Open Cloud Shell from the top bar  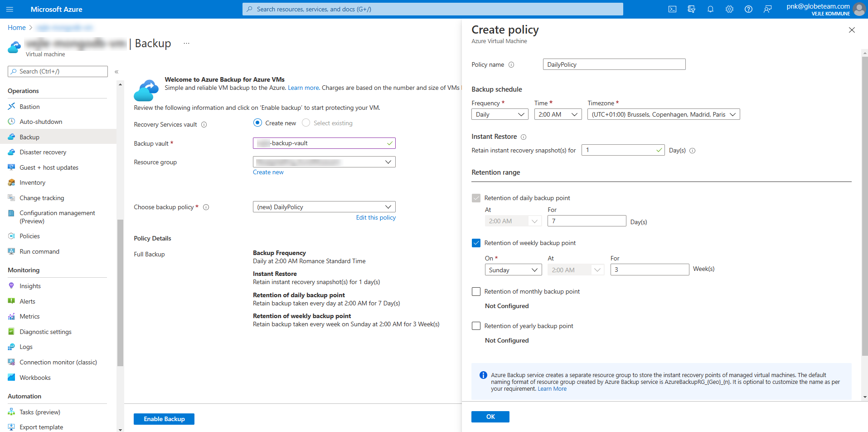672,9
